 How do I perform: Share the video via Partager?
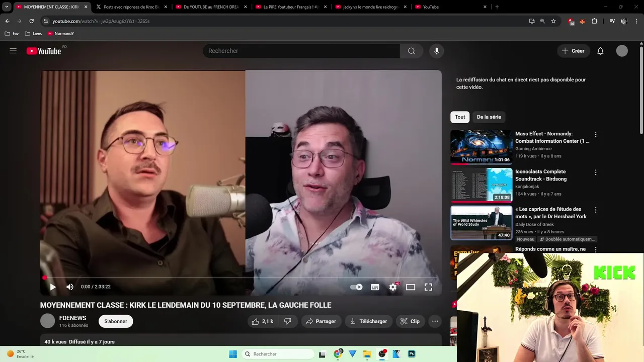(x=321, y=321)
